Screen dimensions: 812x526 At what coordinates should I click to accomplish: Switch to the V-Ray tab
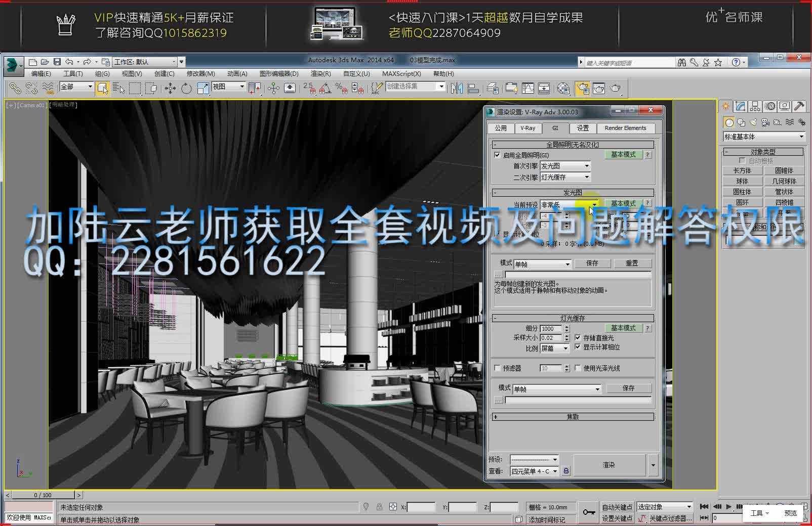pyautogui.click(x=528, y=128)
